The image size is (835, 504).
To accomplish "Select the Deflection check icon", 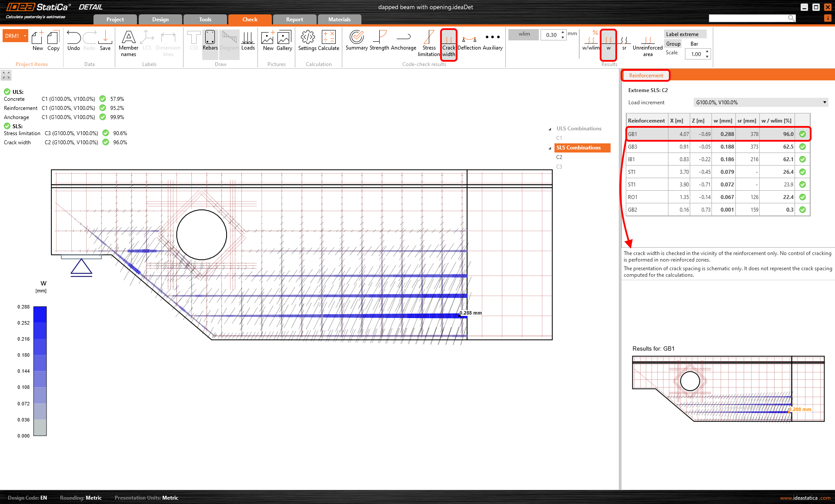I will (x=469, y=42).
